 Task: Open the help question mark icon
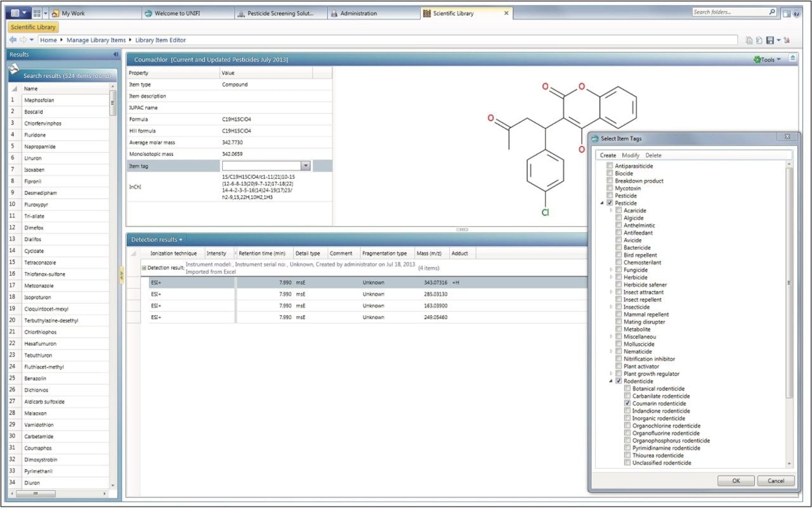pyautogui.click(x=797, y=13)
